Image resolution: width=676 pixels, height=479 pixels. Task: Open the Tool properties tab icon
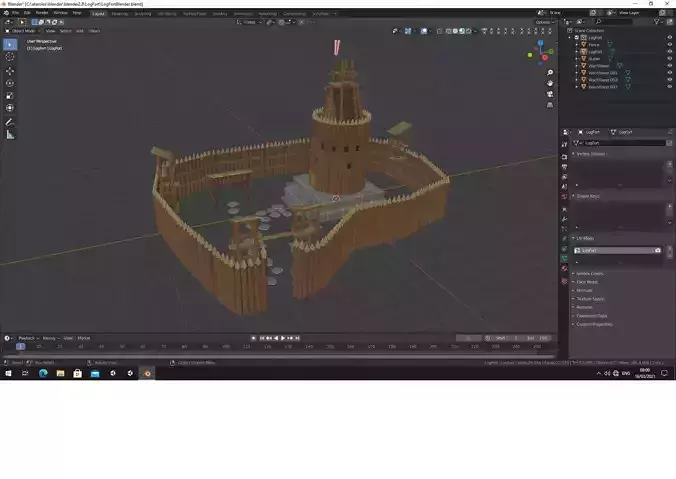point(564,144)
